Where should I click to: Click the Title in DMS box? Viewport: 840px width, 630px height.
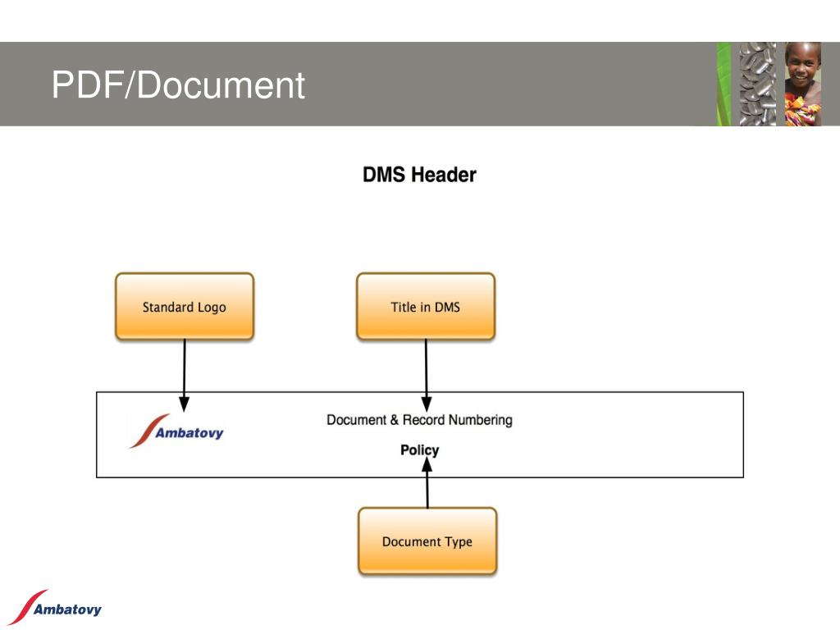[x=426, y=307]
